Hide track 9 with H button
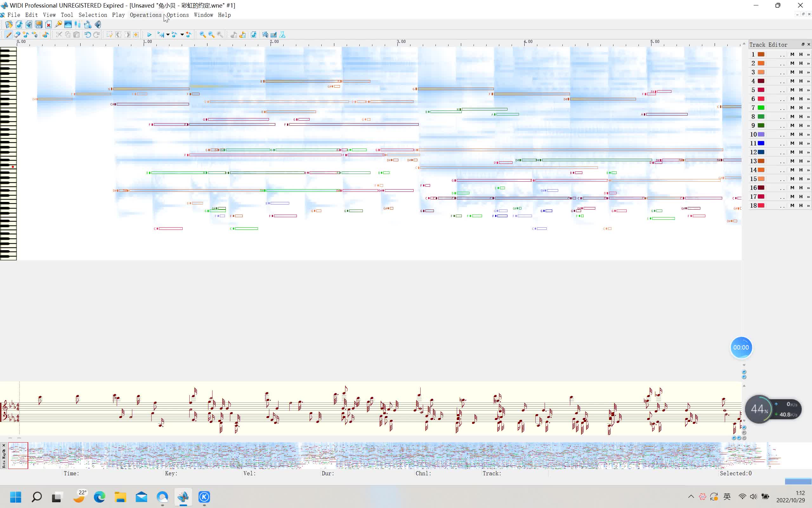Viewport: 812px width, 508px height. [x=801, y=125]
